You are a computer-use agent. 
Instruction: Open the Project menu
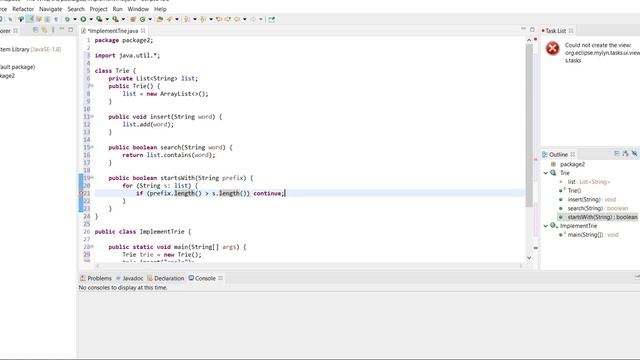coord(98,9)
